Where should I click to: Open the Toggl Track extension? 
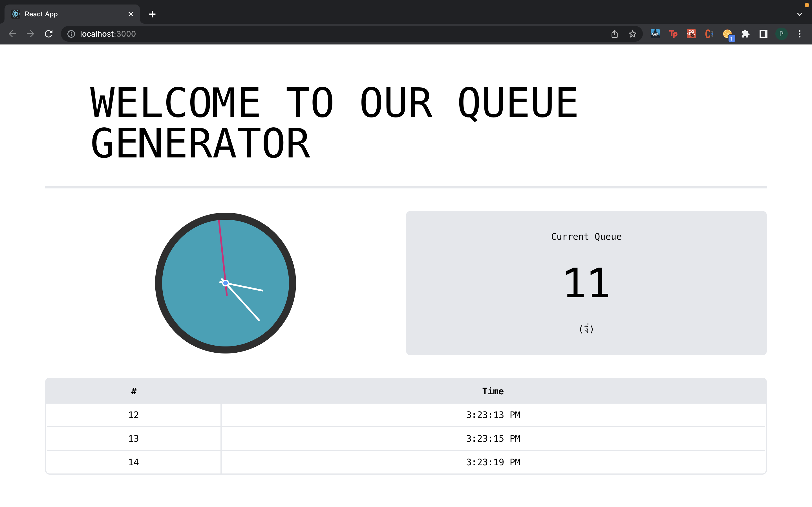673,34
